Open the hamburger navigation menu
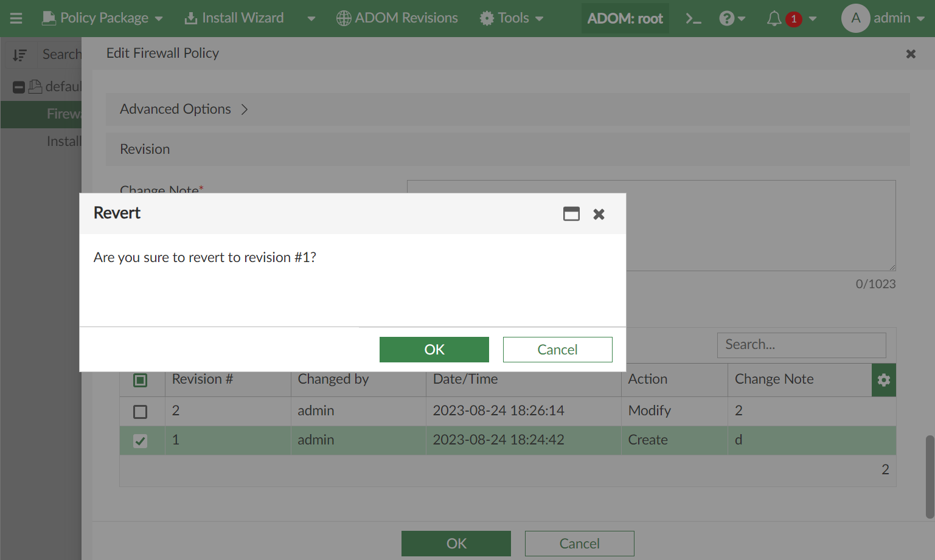 coord(16,18)
